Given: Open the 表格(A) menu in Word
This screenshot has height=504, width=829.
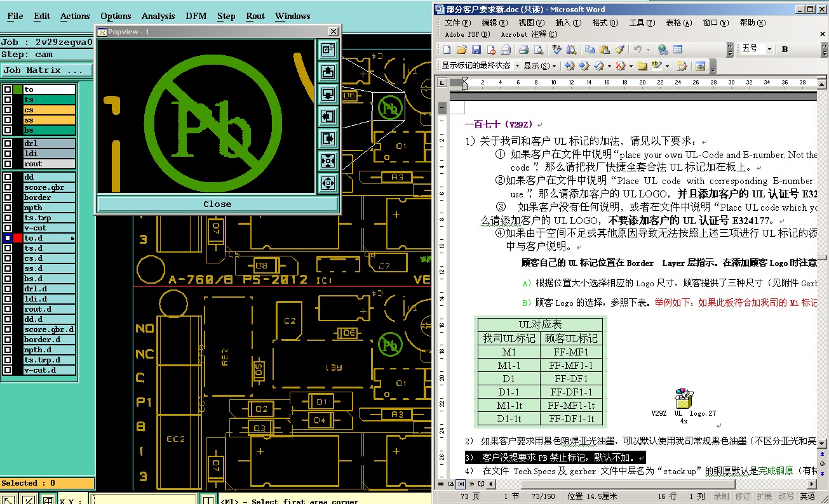Looking at the screenshot, I should coord(678,23).
